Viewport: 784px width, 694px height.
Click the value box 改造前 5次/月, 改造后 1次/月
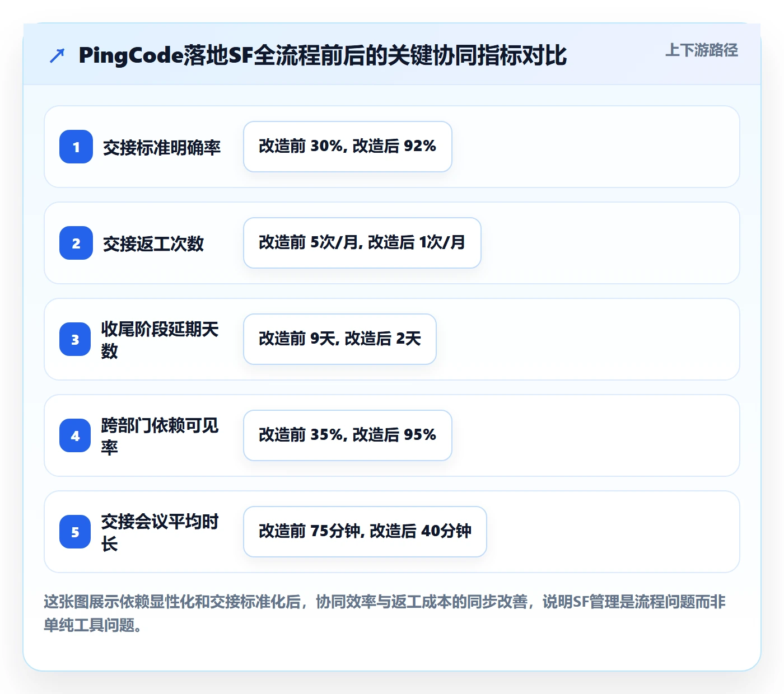pyautogui.click(x=362, y=243)
